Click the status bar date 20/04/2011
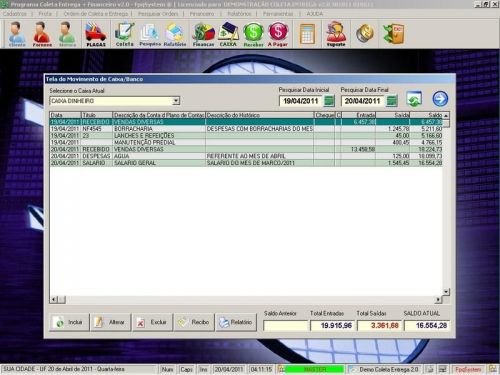 (229, 369)
